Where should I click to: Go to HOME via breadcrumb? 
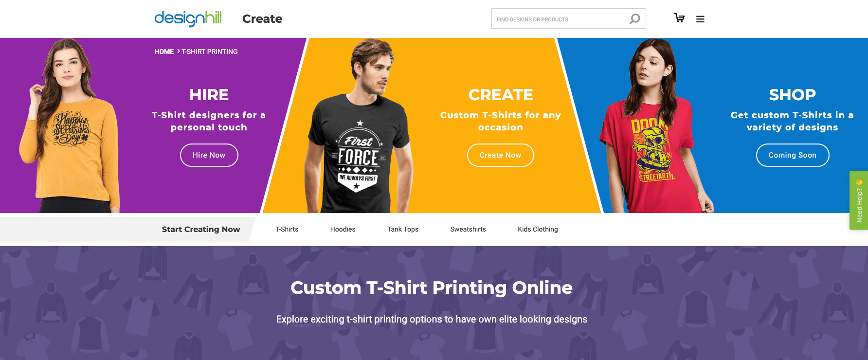pos(164,52)
